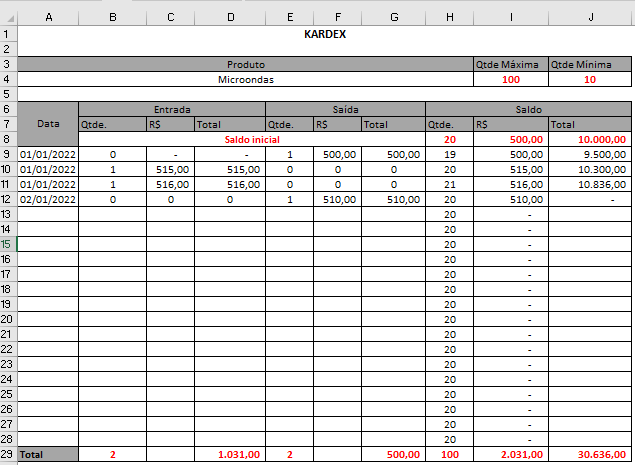This screenshot has height=465, width=635.
Task: Select column header D
Action: [230, 17]
